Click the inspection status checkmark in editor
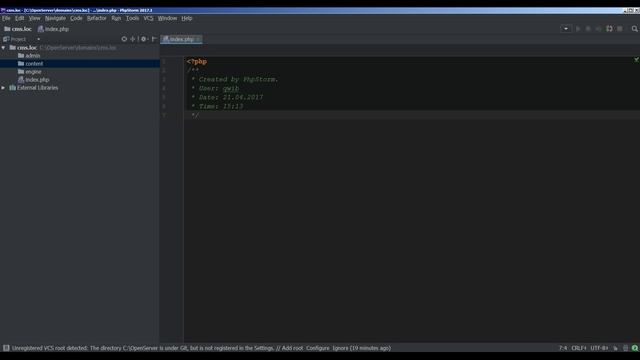The width and height of the screenshot is (640, 360). click(x=636, y=60)
